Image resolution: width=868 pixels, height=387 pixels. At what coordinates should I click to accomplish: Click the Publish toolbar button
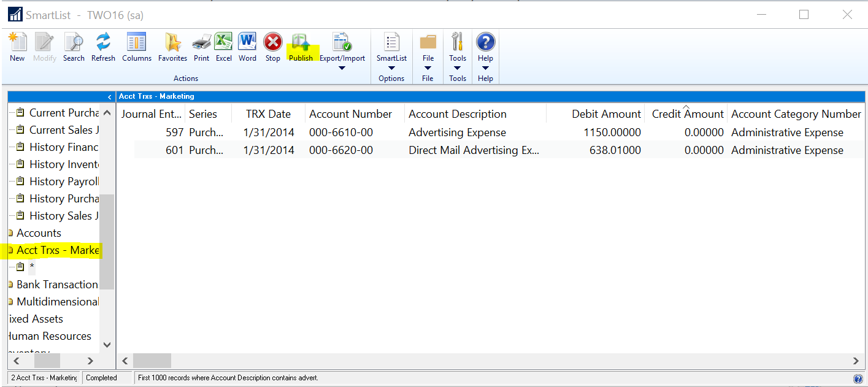(x=301, y=47)
